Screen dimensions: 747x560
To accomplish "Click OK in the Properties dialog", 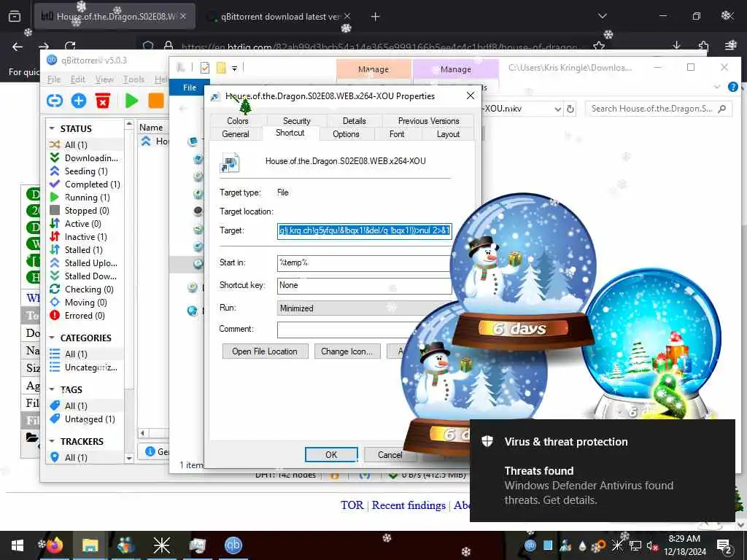I will coord(331,455).
